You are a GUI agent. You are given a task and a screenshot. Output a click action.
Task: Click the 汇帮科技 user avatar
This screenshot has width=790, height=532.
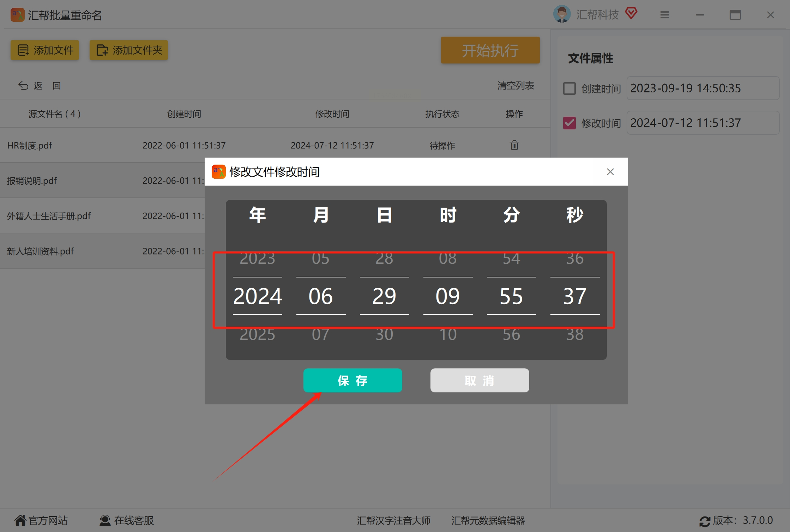click(561, 14)
